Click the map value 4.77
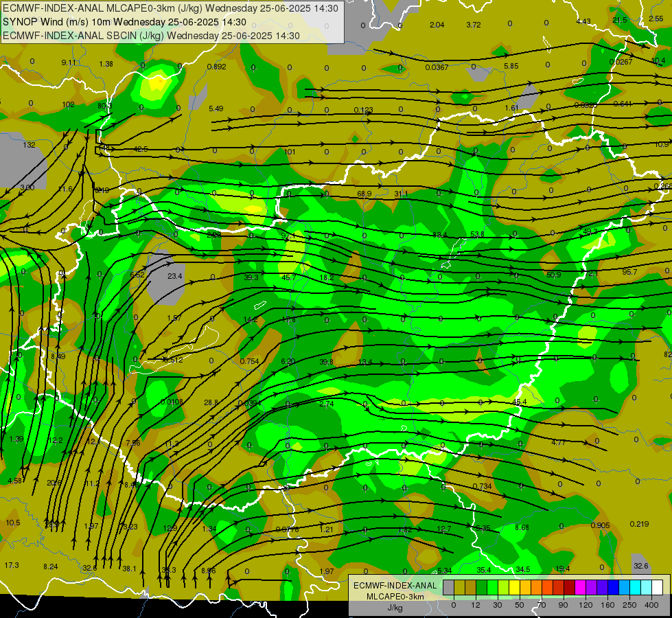 (558, 442)
